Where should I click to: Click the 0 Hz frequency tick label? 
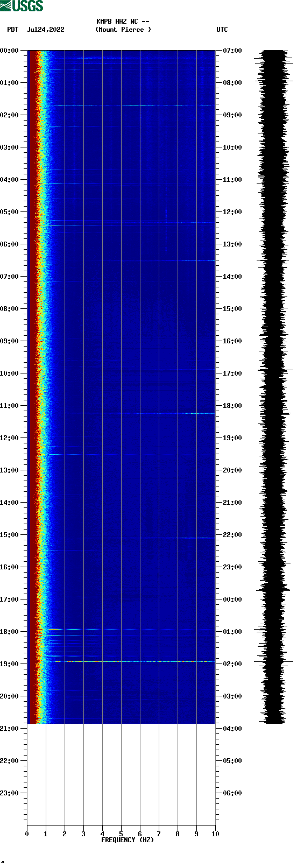pyautogui.click(x=27, y=834)
